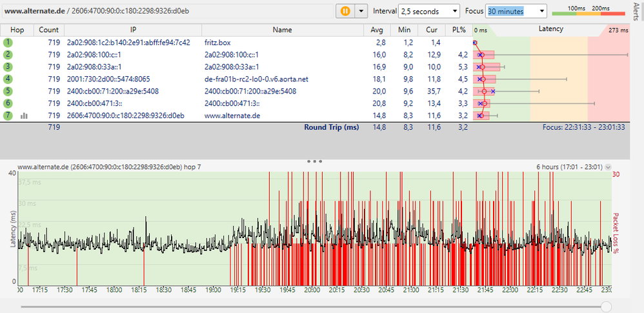The width and height of the screenshot is (644, 313).
Task: Open the Alerts side tab
Action: coord(637,13)
